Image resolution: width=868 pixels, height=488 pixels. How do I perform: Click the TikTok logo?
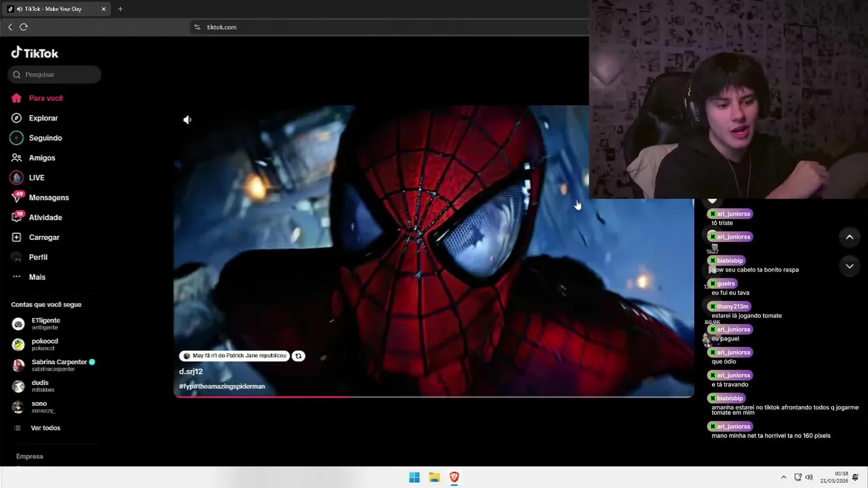[35, 53]
